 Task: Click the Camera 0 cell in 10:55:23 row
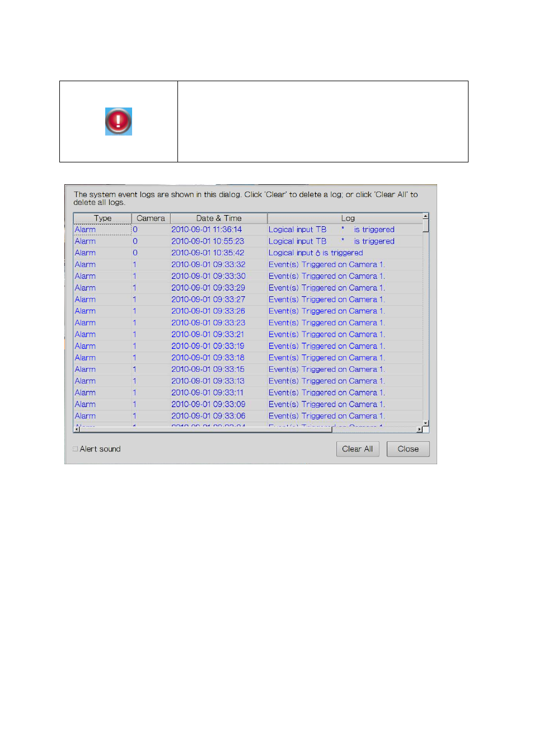(151, 241)
